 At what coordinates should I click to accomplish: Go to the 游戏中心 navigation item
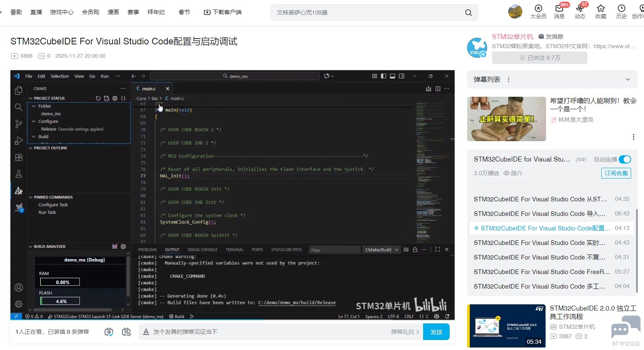pos(61,12)
